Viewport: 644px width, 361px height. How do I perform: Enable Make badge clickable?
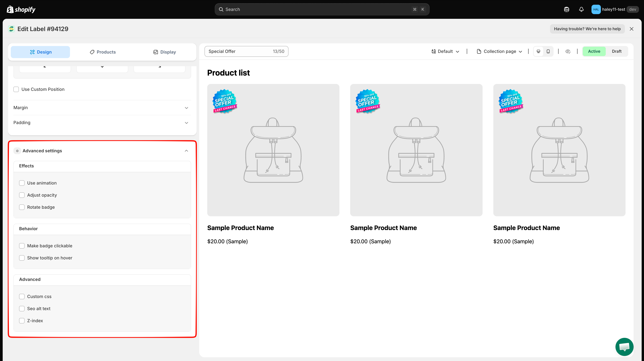22,246
